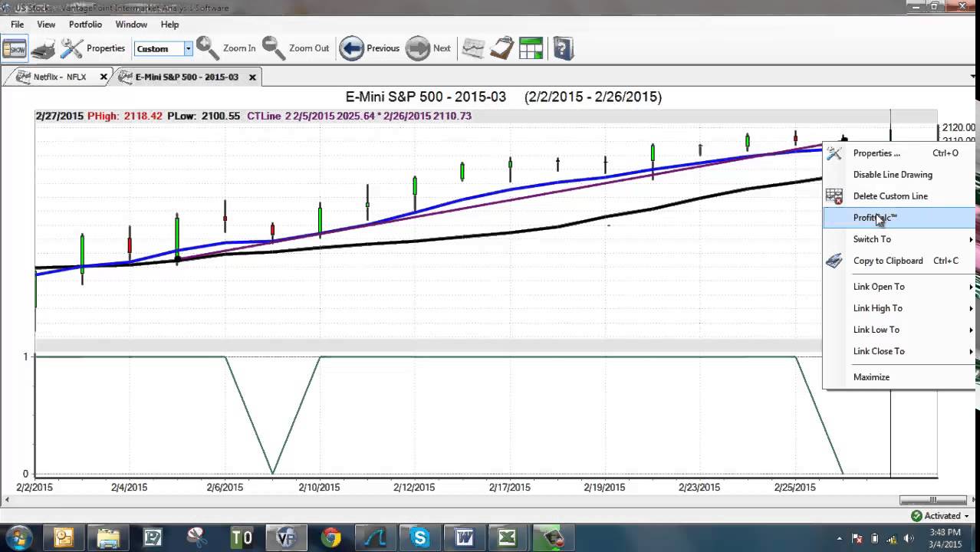This screenshot has width=980, height=552.
Task: Click the PHigh: 2118.42 value
Action: click(125, 116)
